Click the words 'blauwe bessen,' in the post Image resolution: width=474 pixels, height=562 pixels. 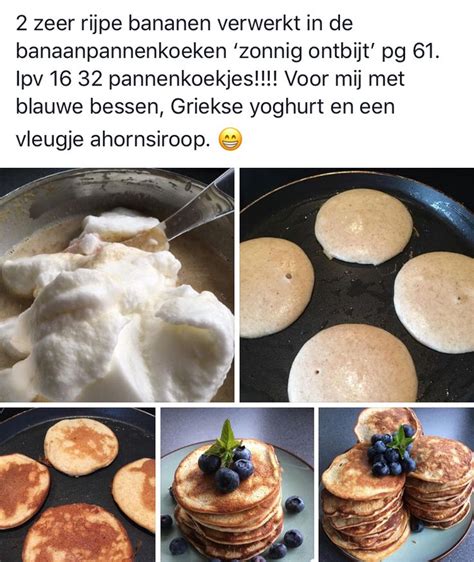(90, 107)
